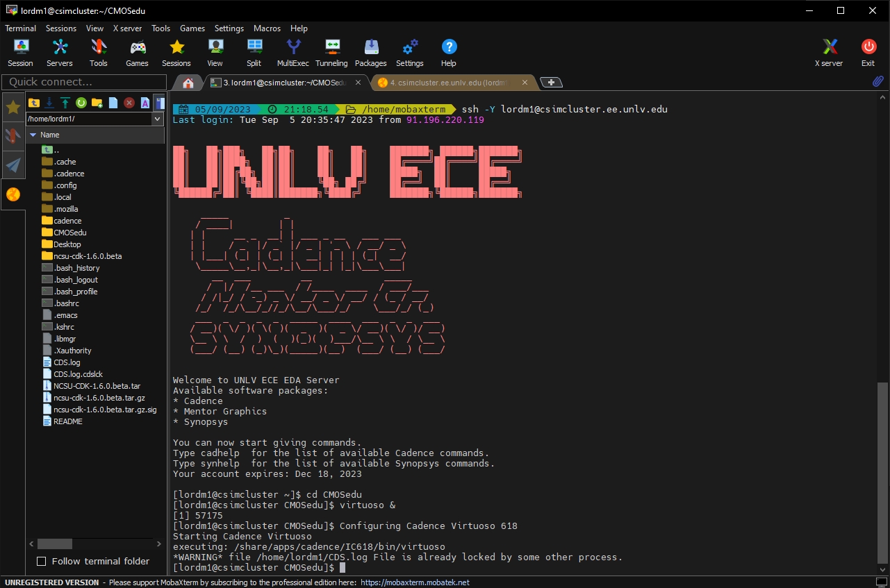The image size is (890, 588).
Task: Open the Terminal menu
Action: pyautogui.click(x=21, y=28)
